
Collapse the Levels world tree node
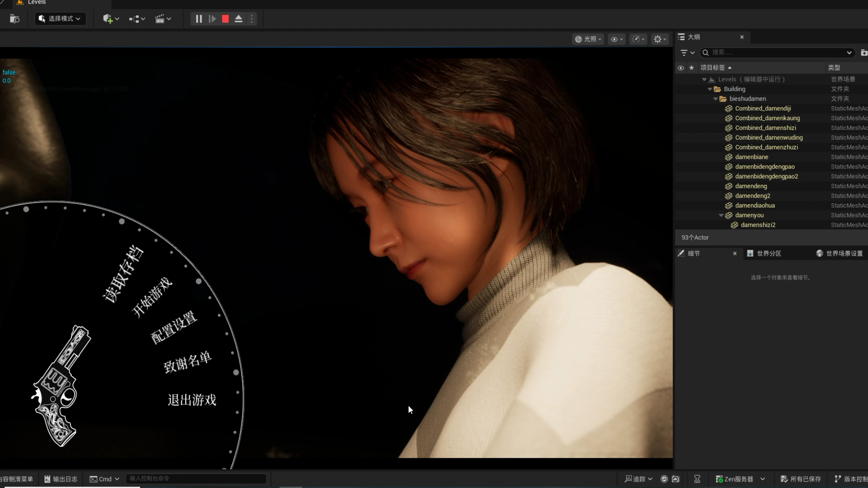click(704, 80)
